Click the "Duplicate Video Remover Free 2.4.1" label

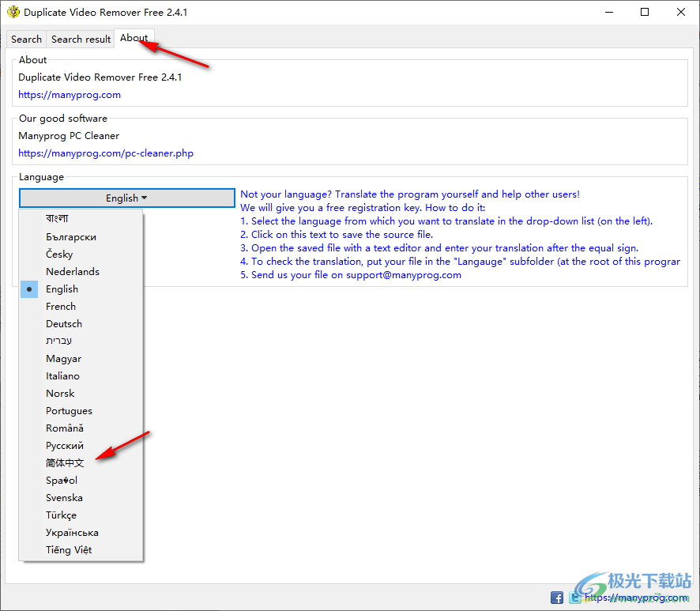coord(100,77)
